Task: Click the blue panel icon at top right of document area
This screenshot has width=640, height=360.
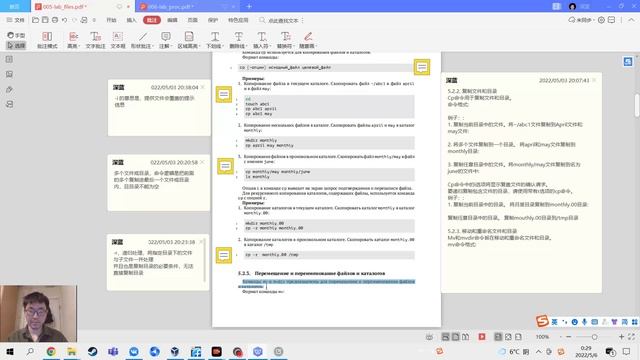Action: (628, 62)
